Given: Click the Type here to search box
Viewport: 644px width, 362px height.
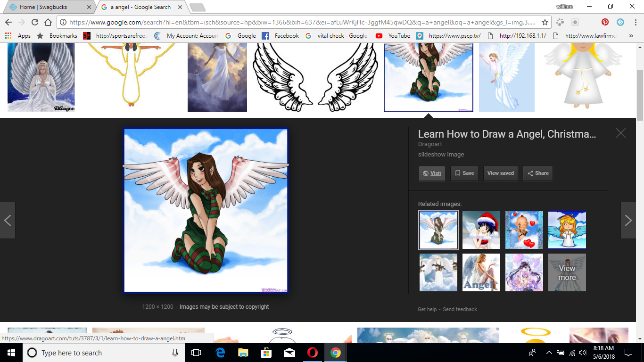Looking at the screenshot, I should coord(97,353).
